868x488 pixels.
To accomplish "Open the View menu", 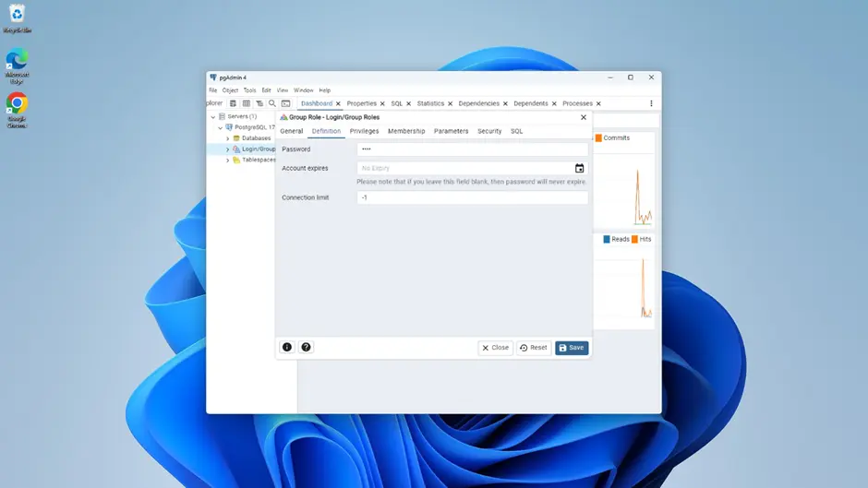I will tap(283, 90).
